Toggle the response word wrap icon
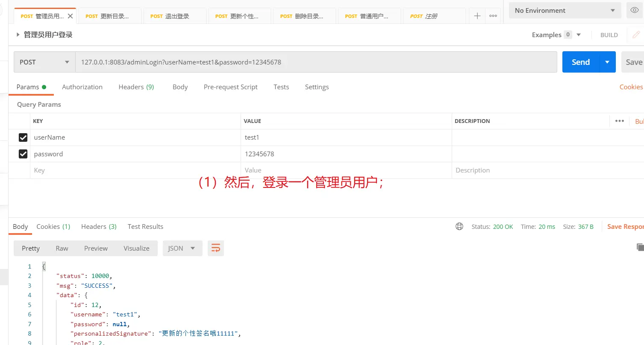Image resolution: width=644 pixels, height=345 pixels. [x=216, y=248]
